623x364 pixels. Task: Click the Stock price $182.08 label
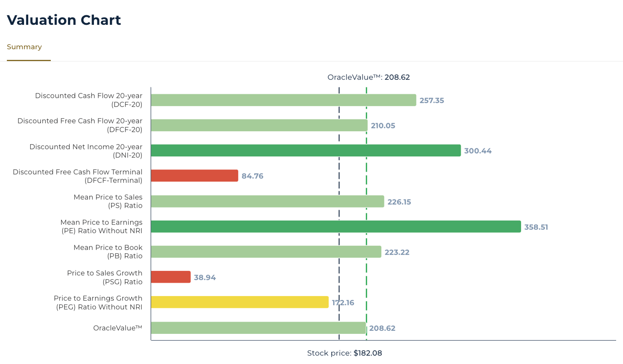[345, 353]
